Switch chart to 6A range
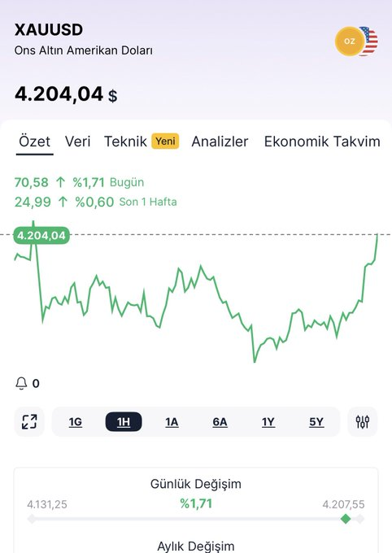The width and height of the screenshot is (392, 553). click(220, 422)
